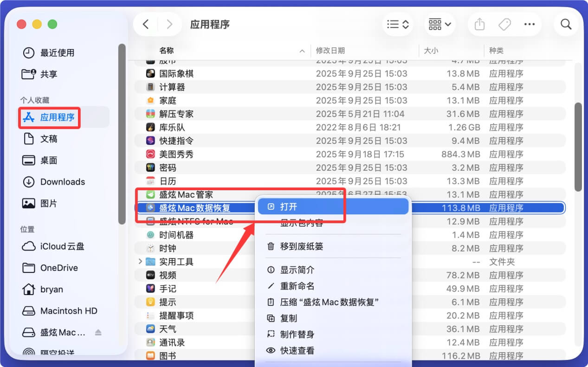Image resolution: width=588 pixels, height=367 pixels.
Task: Open the group-by dropdown in the toolbar
Action: tap(439, 24)
